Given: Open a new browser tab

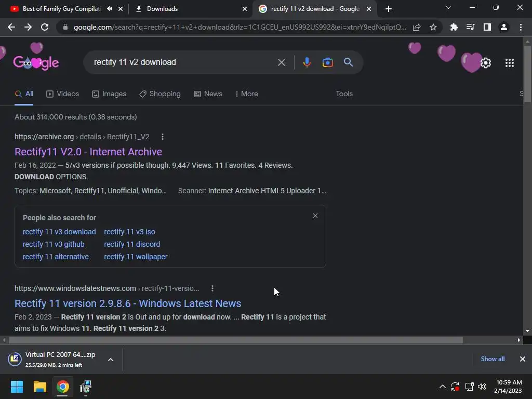Looking at the screenshot, I should pyautogui.click(x=389, y=9).
